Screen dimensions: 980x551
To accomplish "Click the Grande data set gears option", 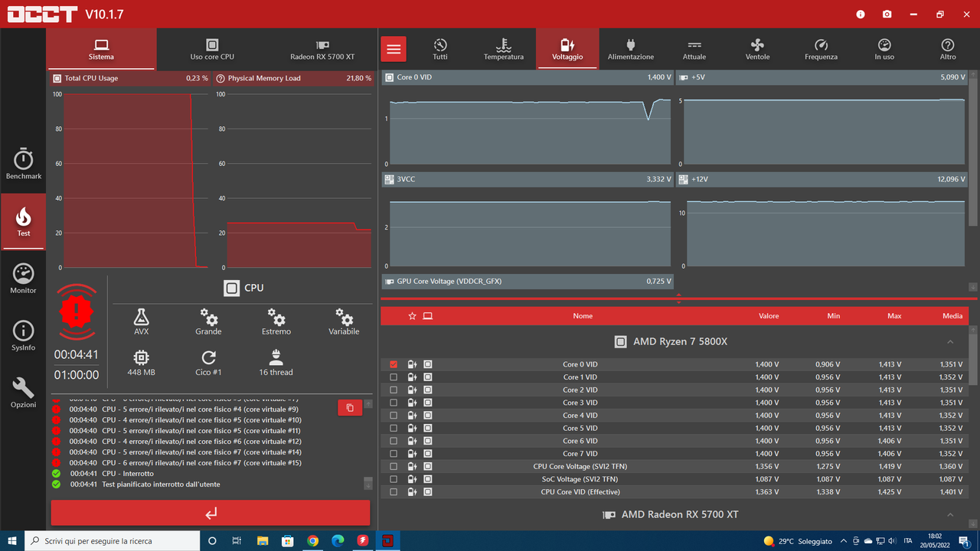I will 208,322.
